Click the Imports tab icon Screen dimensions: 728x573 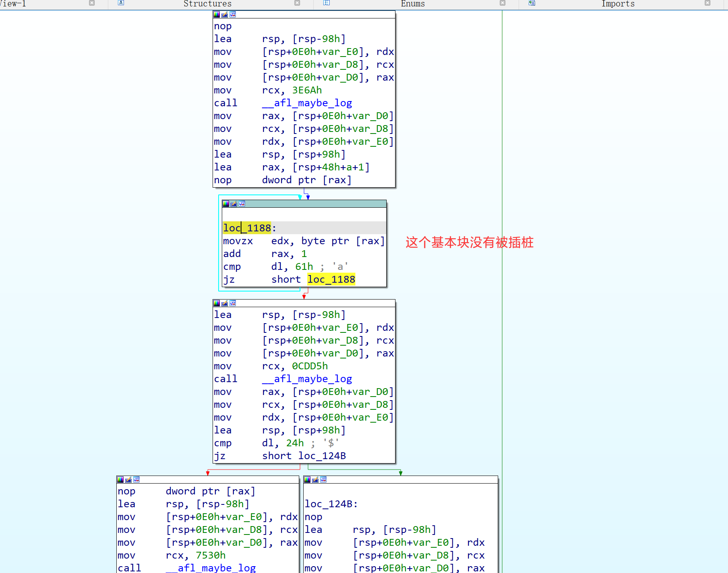[532, 3]
